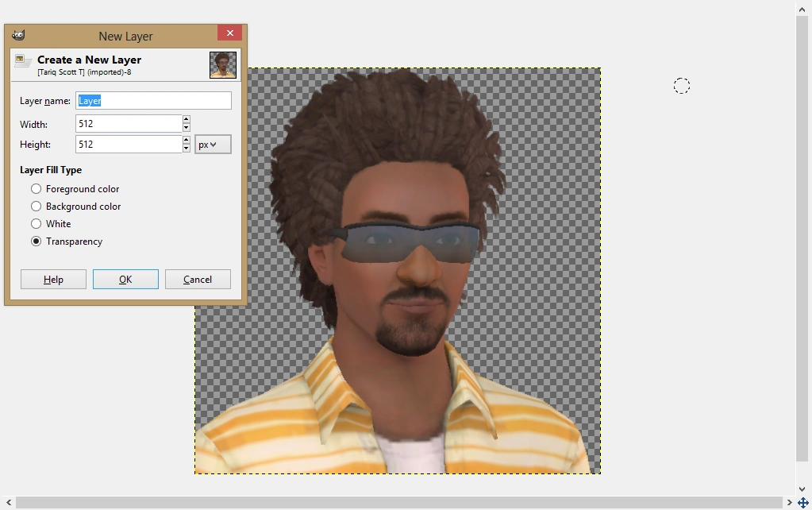This screenshot has width=812, height=510.
Task: Click the image preview thumbnail in dialog header
Action: point(223,65)
